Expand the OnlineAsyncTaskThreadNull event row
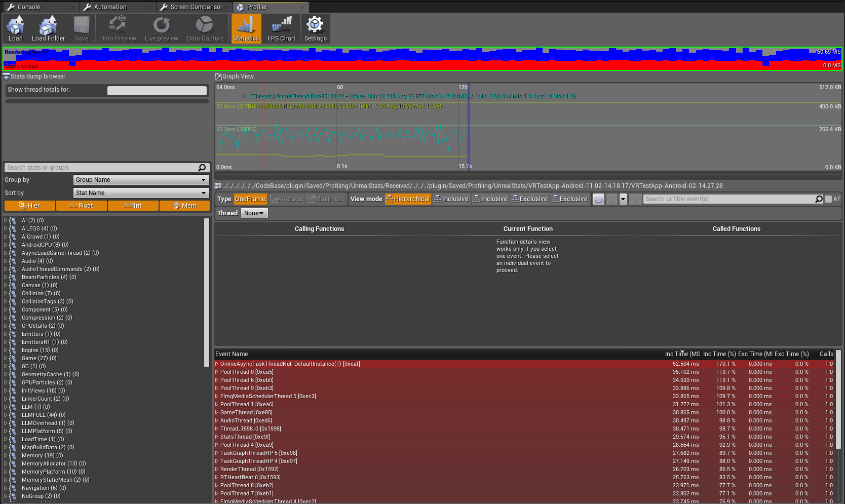The height and width of the screenshot is (504, 845). 217,364
